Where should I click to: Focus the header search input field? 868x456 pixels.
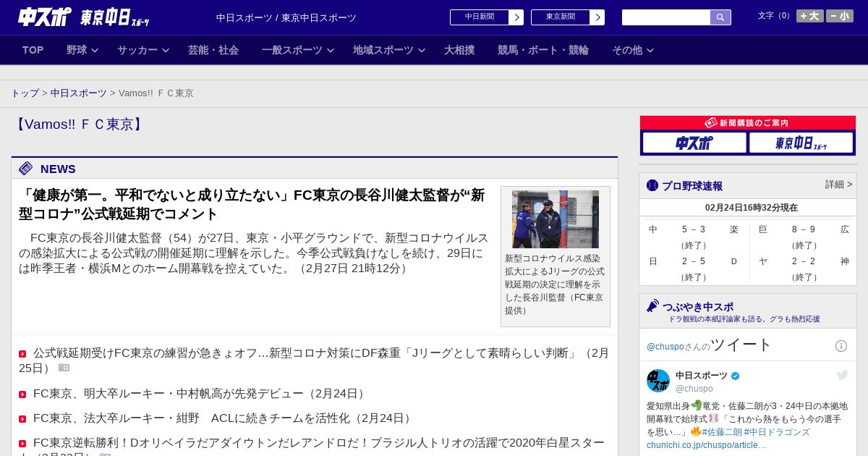pos(666,17)
